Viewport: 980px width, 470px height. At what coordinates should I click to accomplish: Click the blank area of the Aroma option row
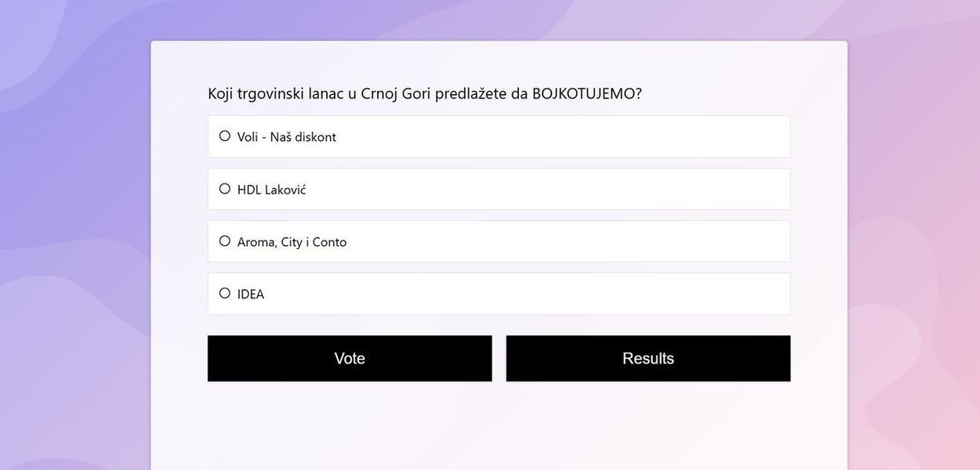pos(564,242)
